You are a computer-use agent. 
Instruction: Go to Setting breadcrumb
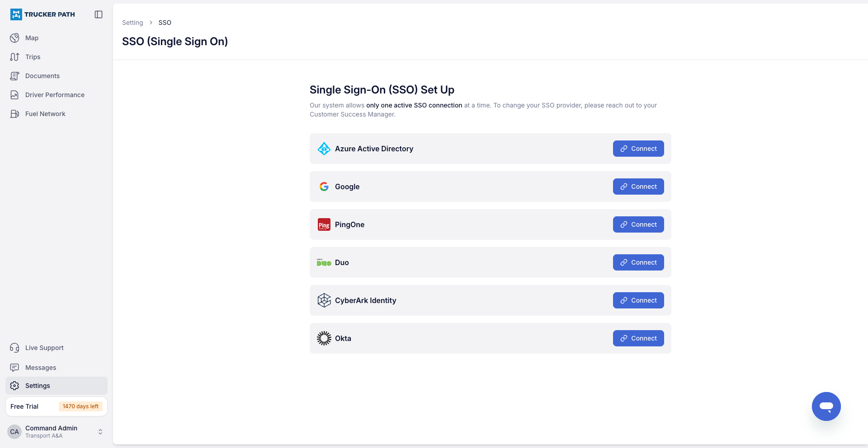click(x=132, y=23)
